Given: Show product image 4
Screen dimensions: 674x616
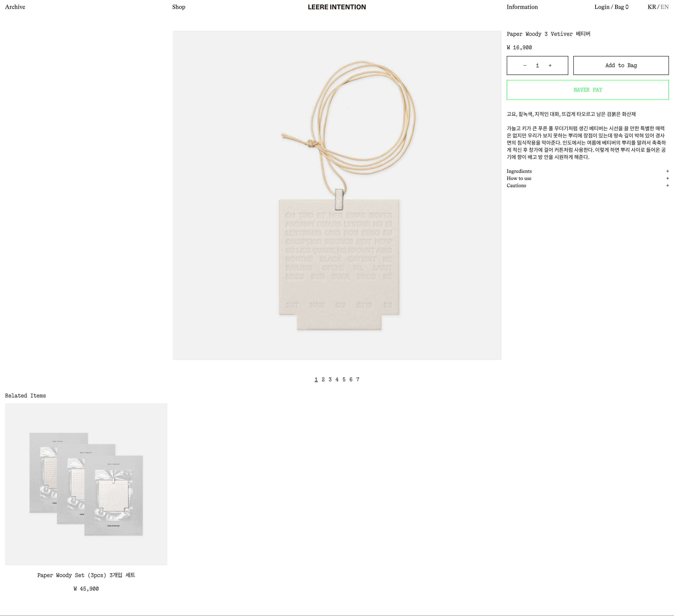Looking at the screenshot, I should pos(337,379).
